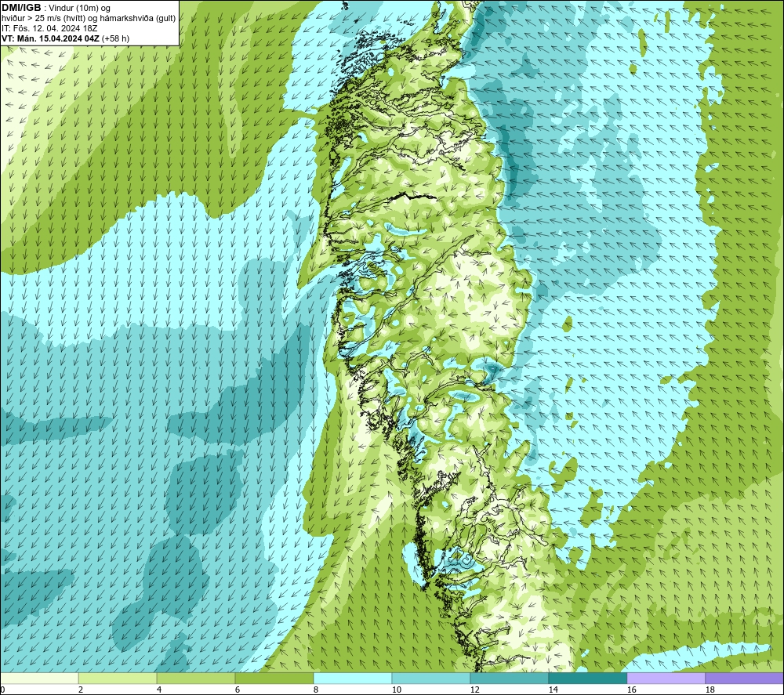This screenshot has height=695, width=784.
Task: Click the 'IT: Fös. 12. 04. 2024 18Z' line
Action: 49,28
